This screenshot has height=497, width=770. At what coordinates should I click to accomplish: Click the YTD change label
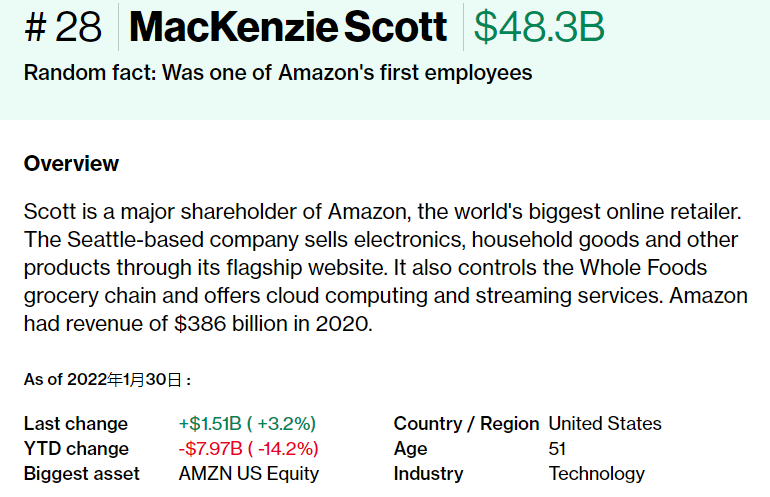(x=76, y=449)
